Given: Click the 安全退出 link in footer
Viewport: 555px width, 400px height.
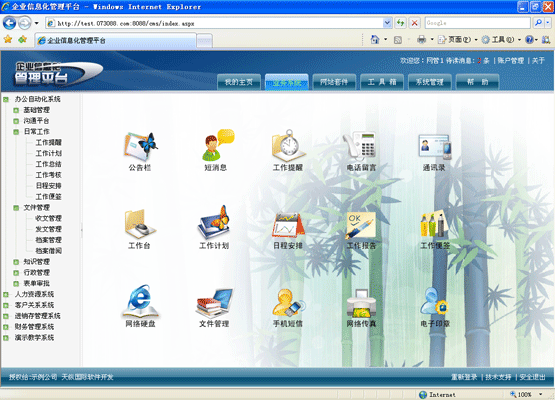Looking at the screenshot, I should (532, 377).
